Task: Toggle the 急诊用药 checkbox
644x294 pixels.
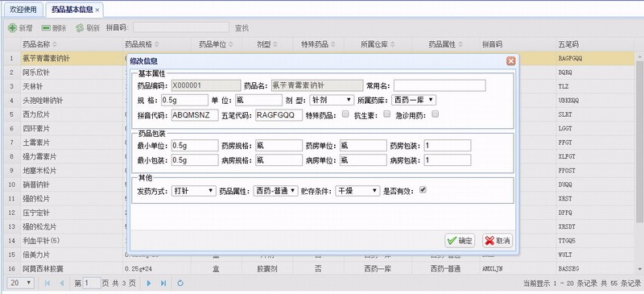Action: [x=436, y=114]
